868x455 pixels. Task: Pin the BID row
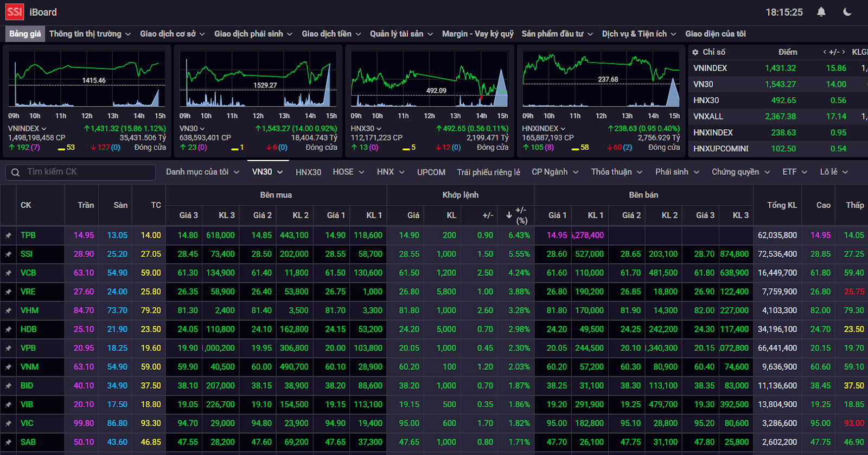[8, 386]
